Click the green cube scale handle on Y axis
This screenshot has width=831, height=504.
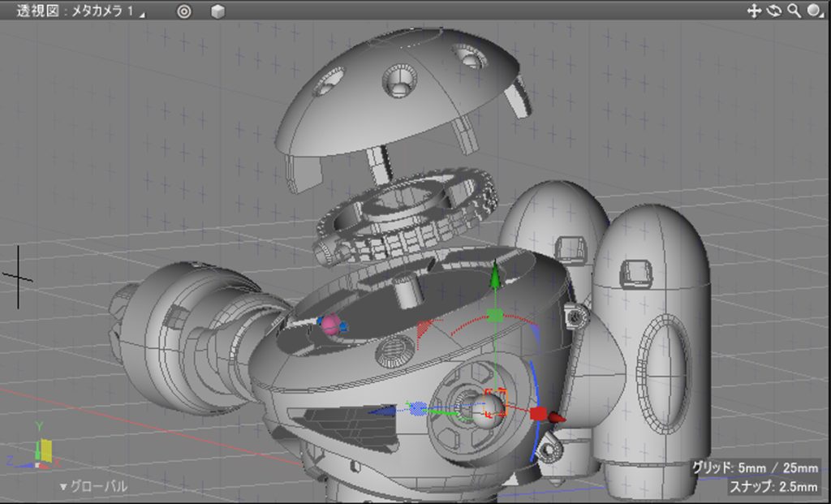(x=494, y=315)
